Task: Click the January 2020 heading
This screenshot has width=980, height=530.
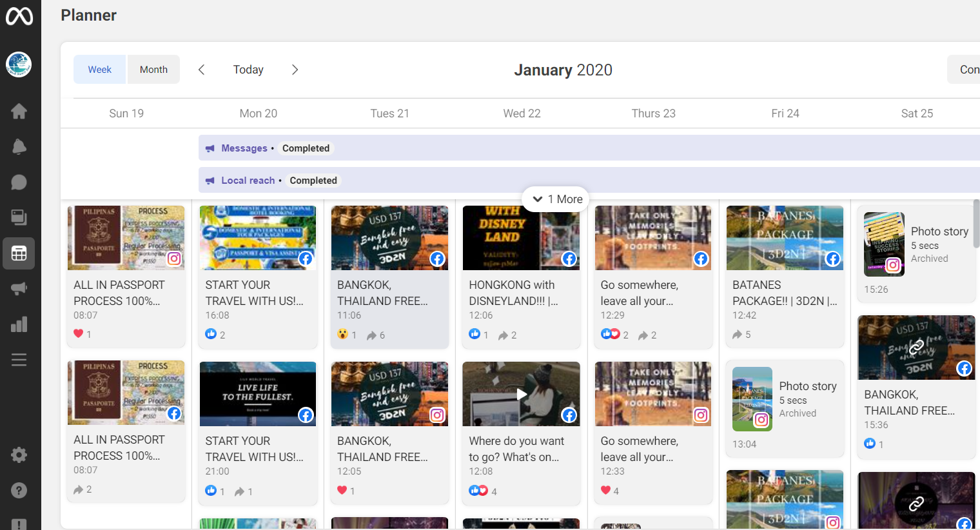Action: (x=563, y=70)
